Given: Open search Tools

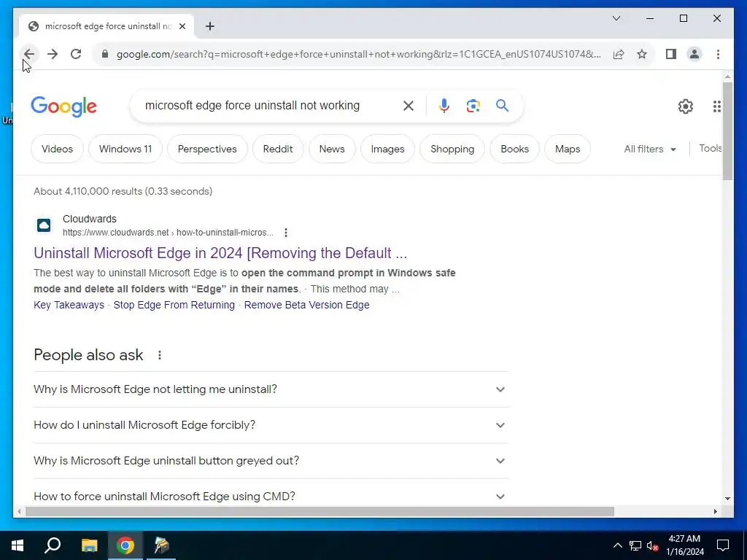Looking at the screenshot, I should click(x=711, y=149).
